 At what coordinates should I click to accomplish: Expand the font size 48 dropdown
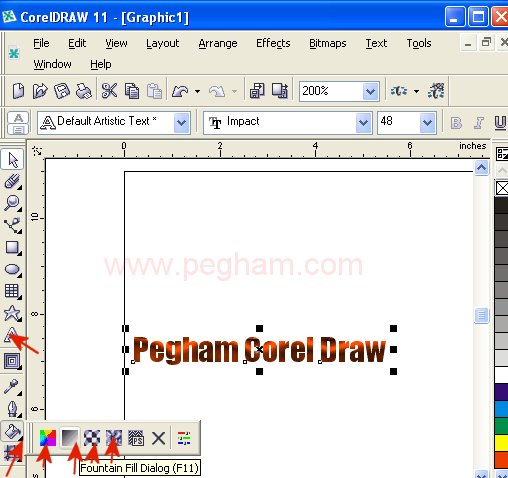click(x=428, y=123)
